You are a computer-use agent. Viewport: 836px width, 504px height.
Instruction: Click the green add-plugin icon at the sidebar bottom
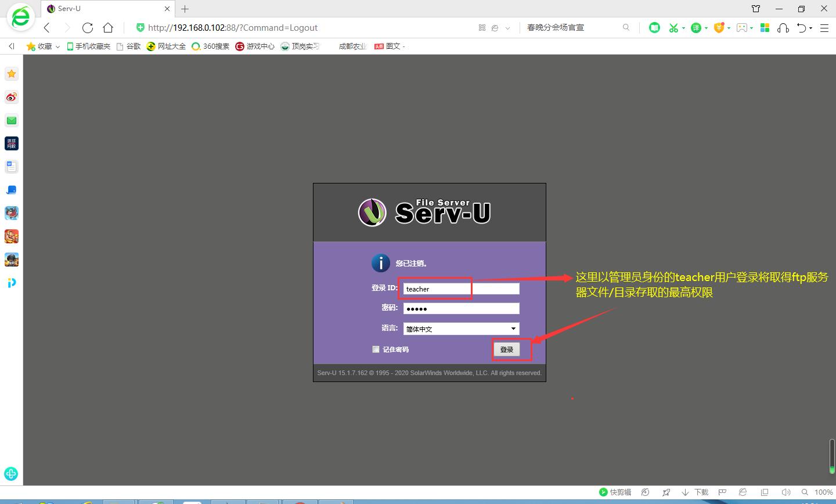coord(11,474)
